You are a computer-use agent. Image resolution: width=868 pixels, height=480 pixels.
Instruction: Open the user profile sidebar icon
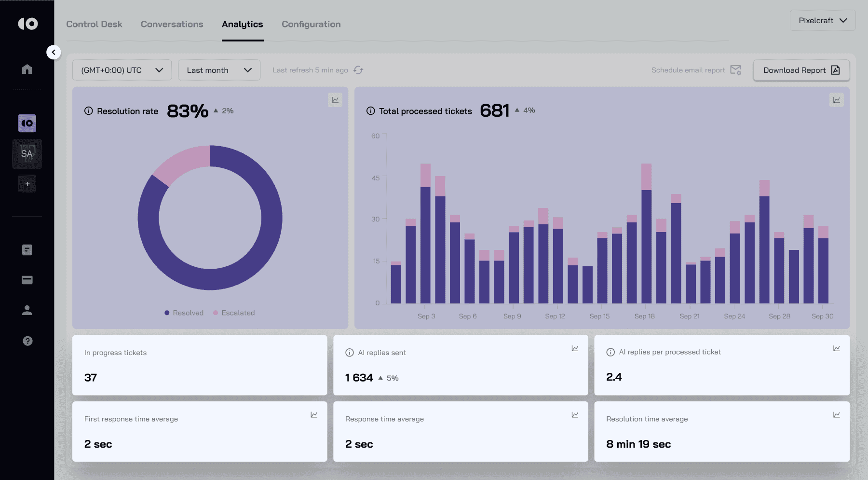point(27,310)
